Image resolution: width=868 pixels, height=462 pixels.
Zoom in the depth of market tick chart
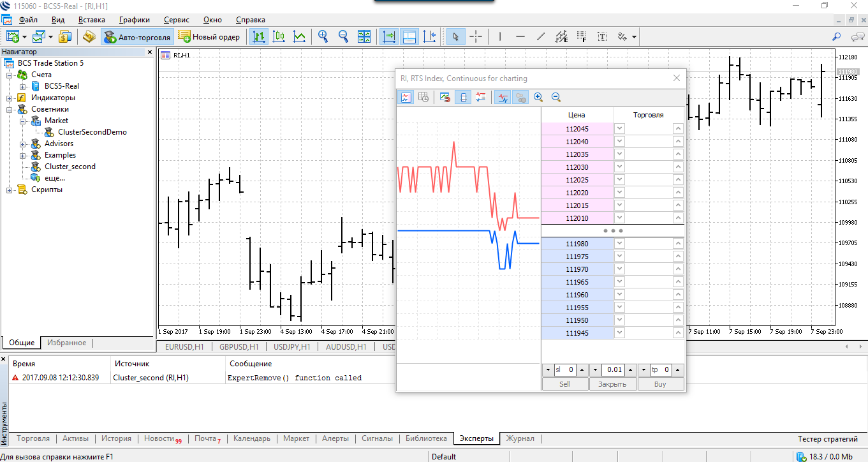click(x=538, y=97)
